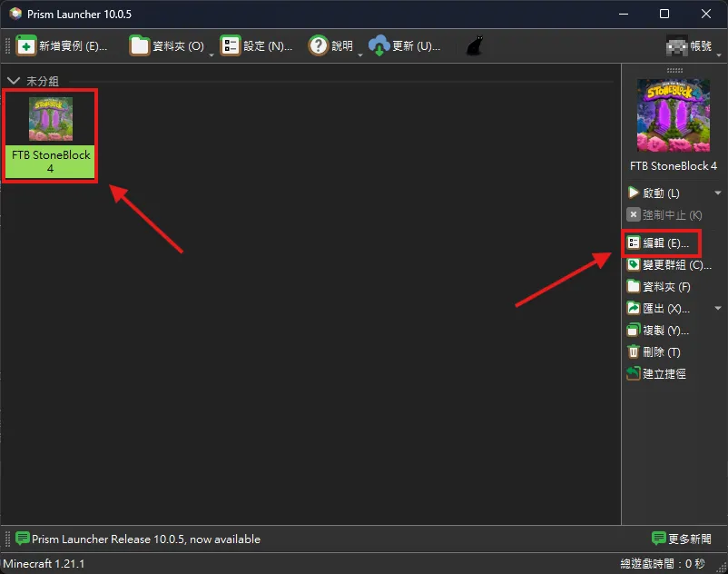
Task: Expand the 匯出 export dropdown arrow
Action: [718, 309]
